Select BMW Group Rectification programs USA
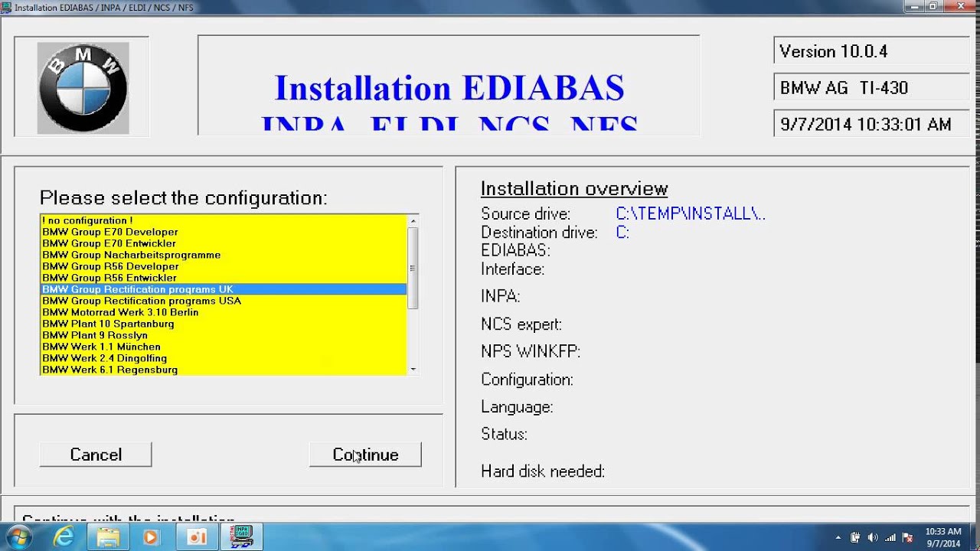980x551 pixels. [x=223, y=301]
